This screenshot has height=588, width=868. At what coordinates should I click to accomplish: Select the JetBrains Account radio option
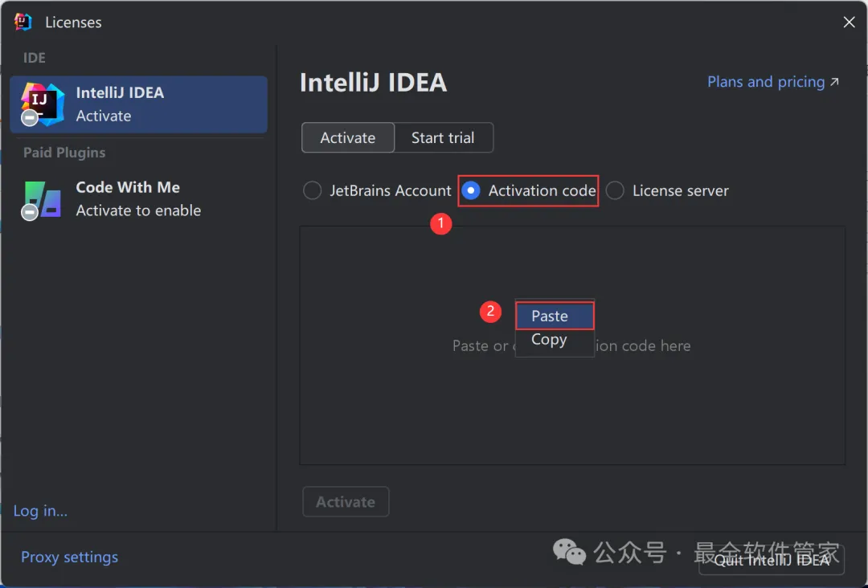[312, 191]
